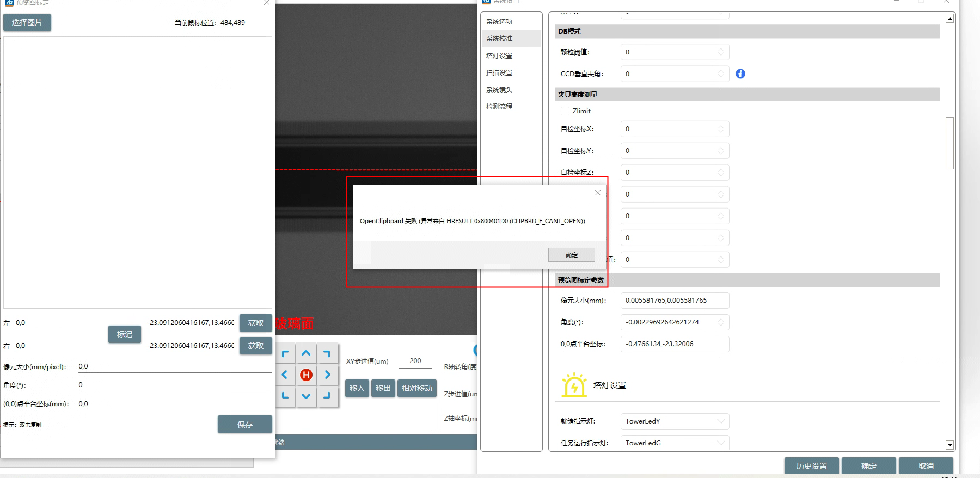This screenshot has width=980, height=478.
Task: Click the 移出 button
Action: tap(383, 388)
